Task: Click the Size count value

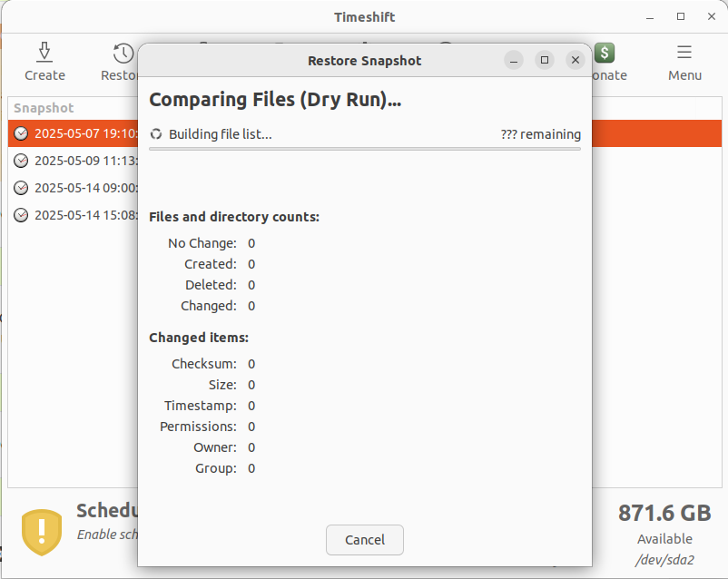Action: tap(251, 385)
